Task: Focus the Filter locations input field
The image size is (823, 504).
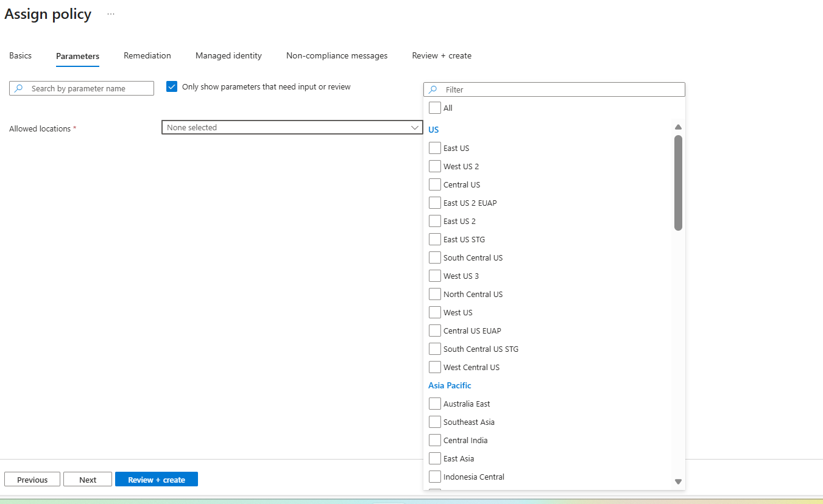Action: point(554,89)
